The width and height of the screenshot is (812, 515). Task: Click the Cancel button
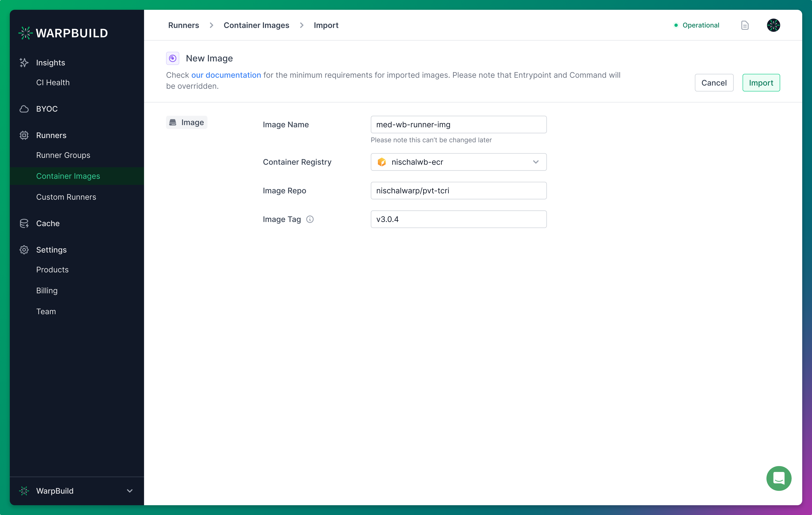click(714, 82)
